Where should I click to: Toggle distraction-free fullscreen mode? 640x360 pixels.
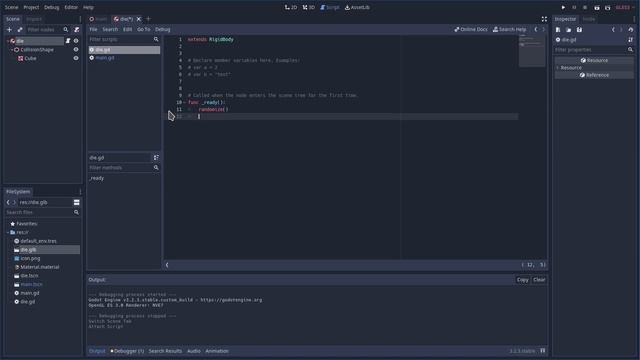[x=544, y=19]
